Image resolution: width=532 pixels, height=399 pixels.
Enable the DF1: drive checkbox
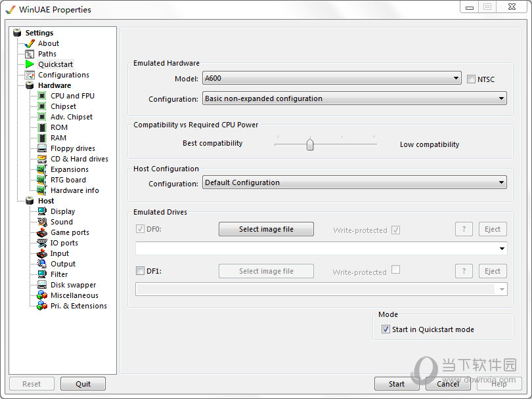(x=140, y=271)
